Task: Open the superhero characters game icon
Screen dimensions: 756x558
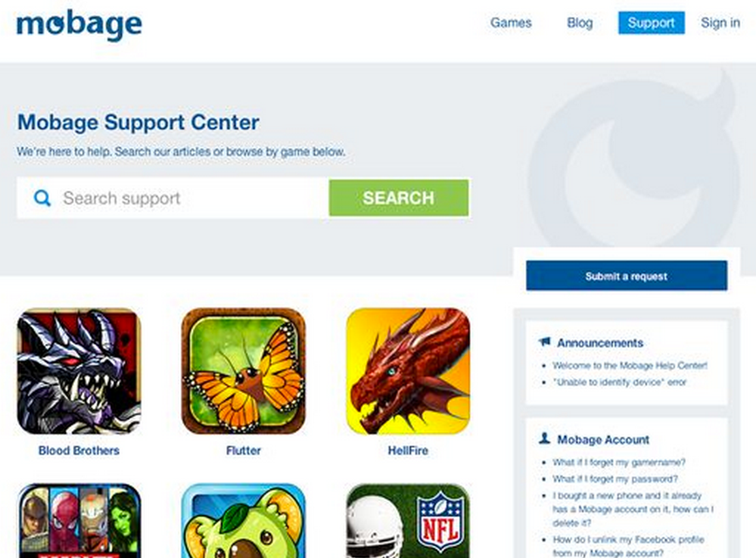Action: pos(79,521)
